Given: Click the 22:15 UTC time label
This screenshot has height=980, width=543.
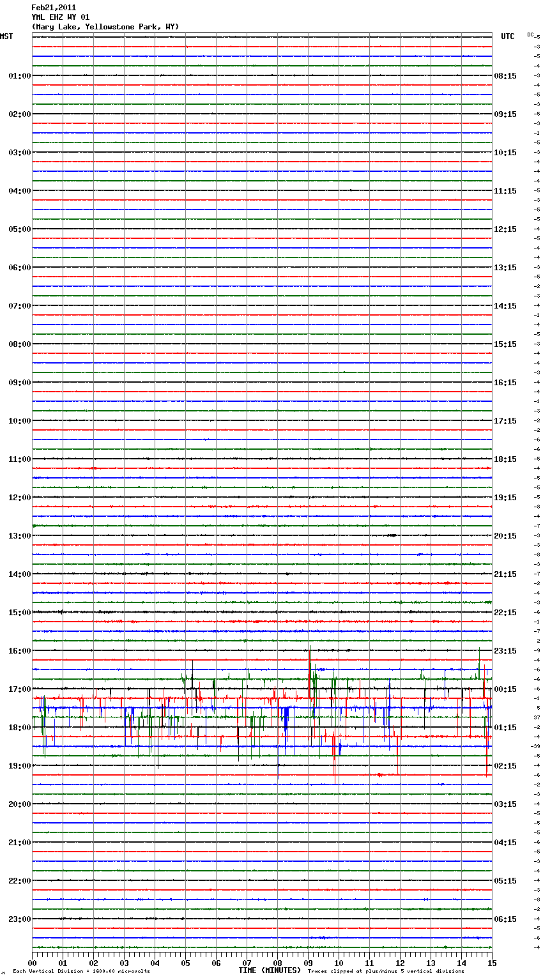Looking at the screenshot, I should (505, 613).
